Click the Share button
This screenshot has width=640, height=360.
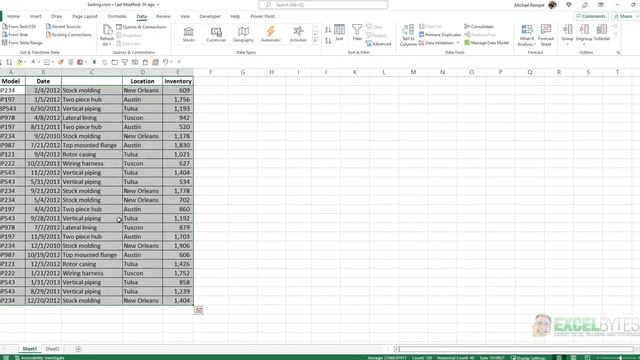pyautogui.click(x=625, y=16)
